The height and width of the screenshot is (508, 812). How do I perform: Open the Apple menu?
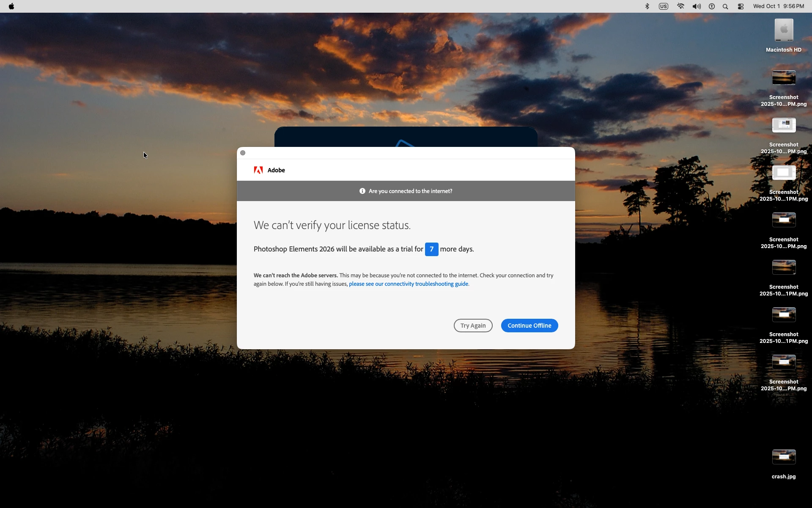coord(11,6)
